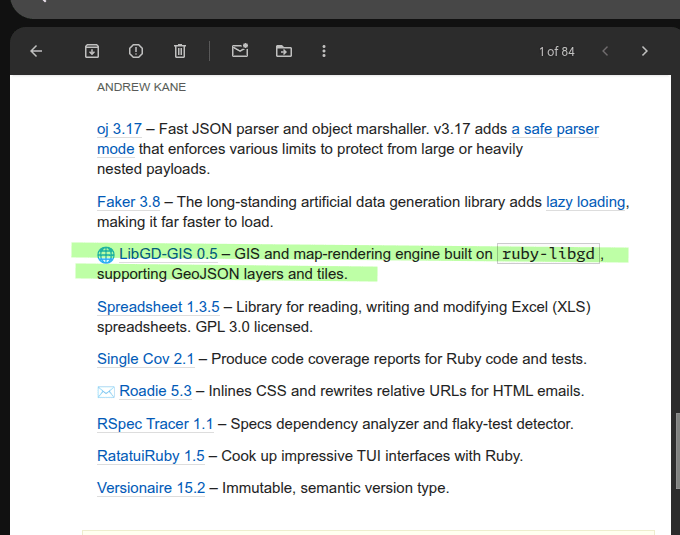
Task: Mark the email as unread
Action: [x=240, y=51]
